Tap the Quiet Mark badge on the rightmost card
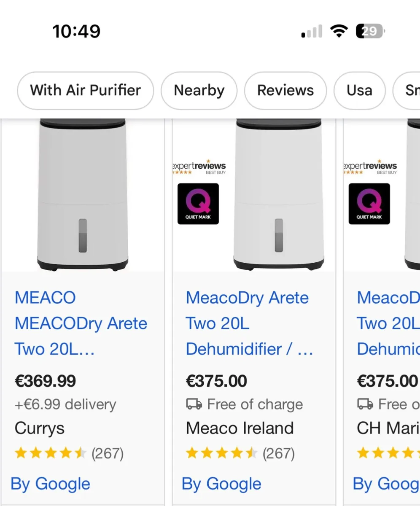This screenshot has height=506, width=420. pyautogui.click(x=369, y=204)
